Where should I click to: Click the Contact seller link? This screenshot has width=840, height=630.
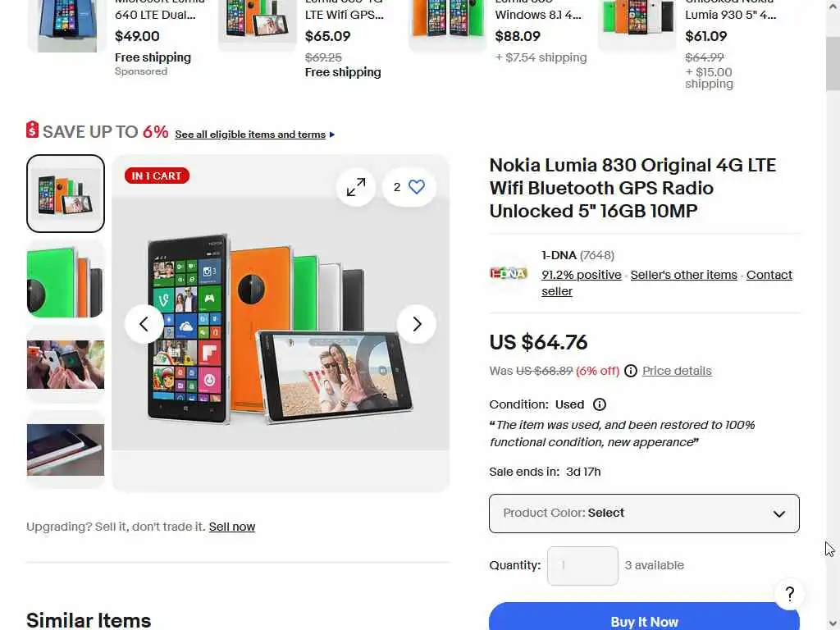coord(769,275)
